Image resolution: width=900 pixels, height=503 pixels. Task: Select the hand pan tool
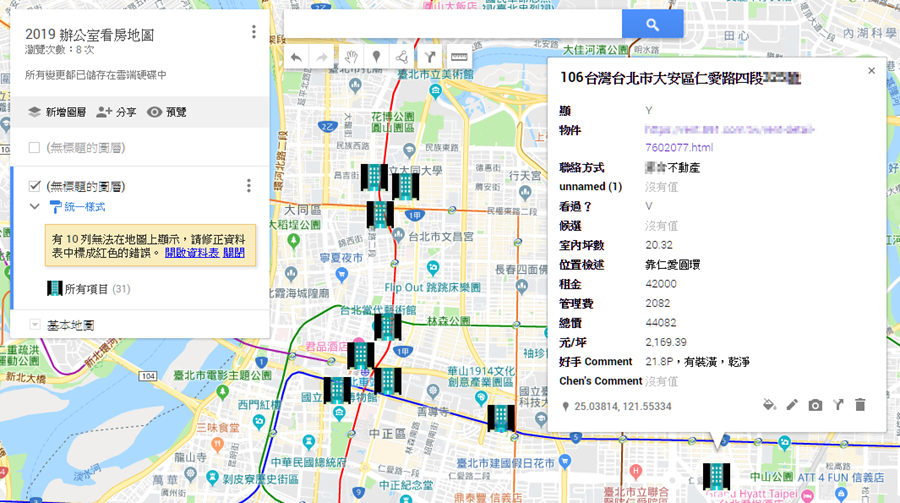(350, 57)
